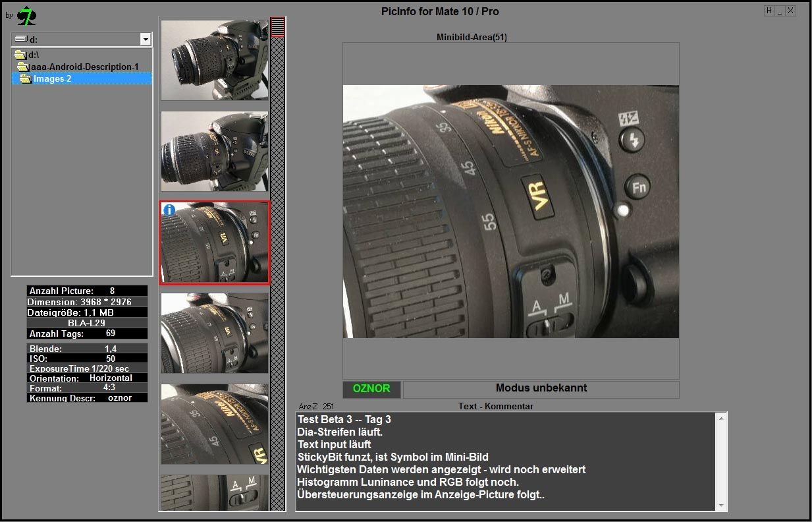The height and width of the screenshot is (522, 812).
Task: Click the blue info sticky icon on thumbnail
Action: pyautogui.click(x=169, y=210)
